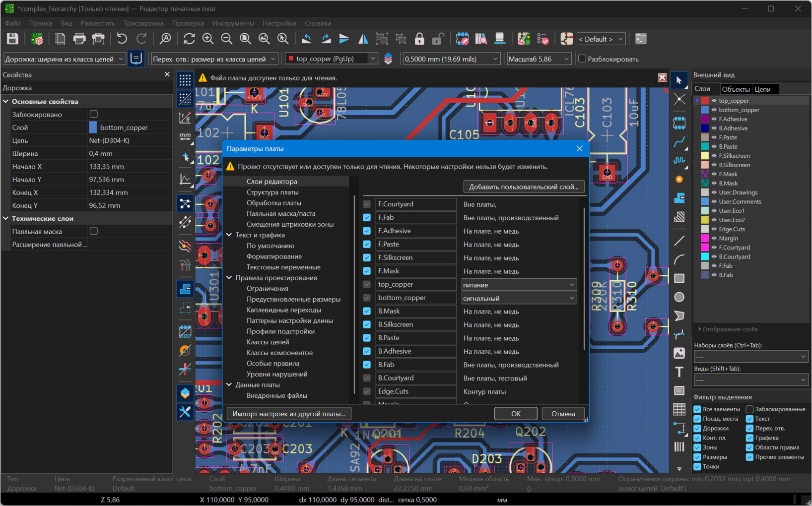Refresh the view
Viewport: 812px width, 506px height.
click(x=189, y=39)
